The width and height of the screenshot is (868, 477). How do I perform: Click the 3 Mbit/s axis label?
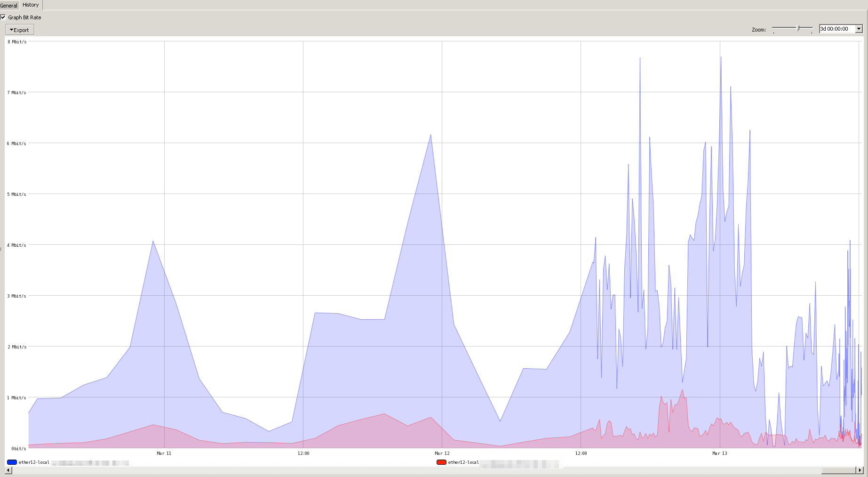[16, 296]
